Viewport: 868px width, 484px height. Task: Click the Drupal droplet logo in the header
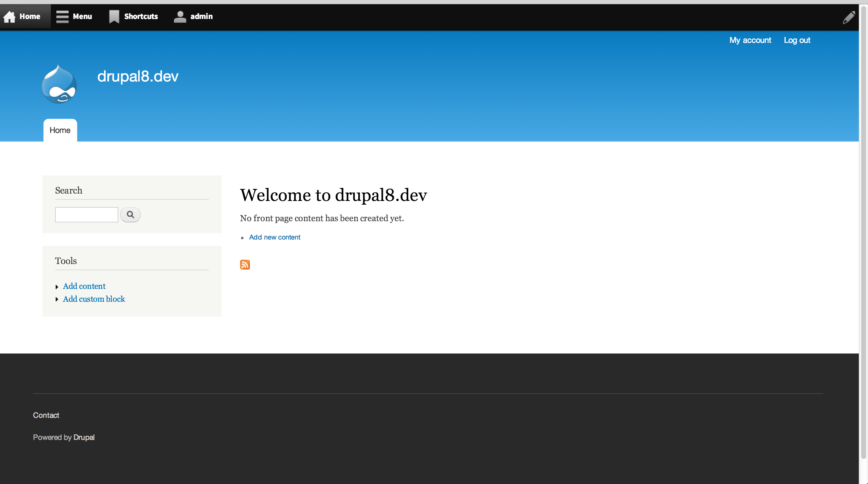59,85
